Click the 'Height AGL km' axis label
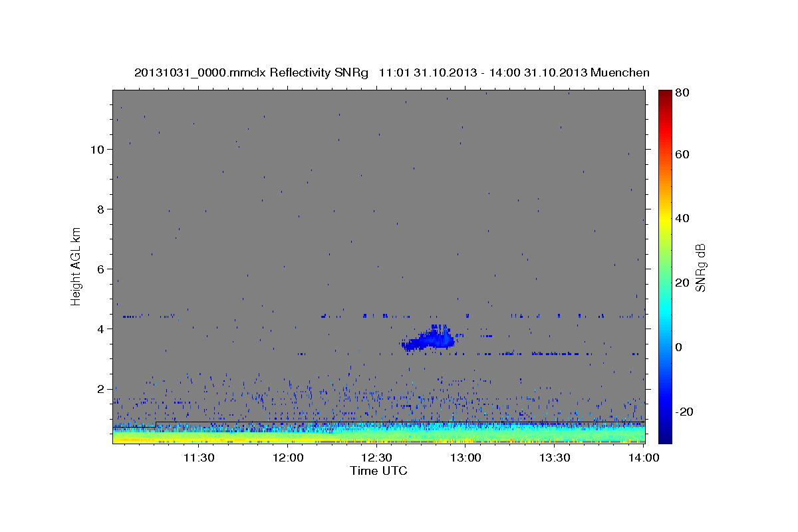Image resolution: width=798 pixels, height=532 pixels. (x=76, y=265)
